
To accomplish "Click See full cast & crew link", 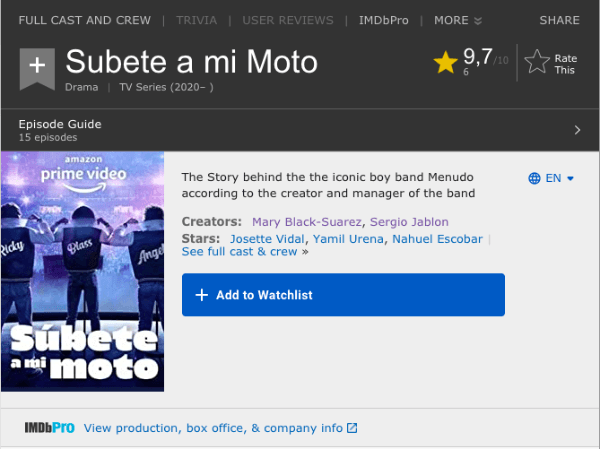I will point(240,252).
